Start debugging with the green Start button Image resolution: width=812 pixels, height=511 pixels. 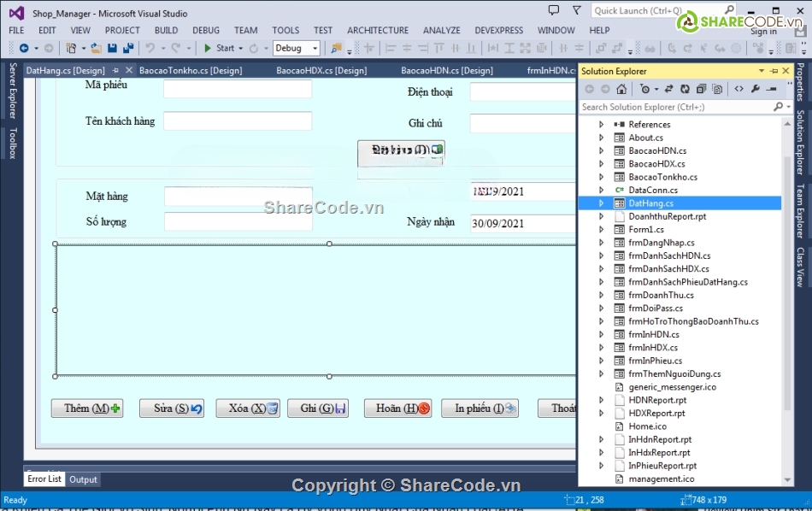(x=220, y=48)
